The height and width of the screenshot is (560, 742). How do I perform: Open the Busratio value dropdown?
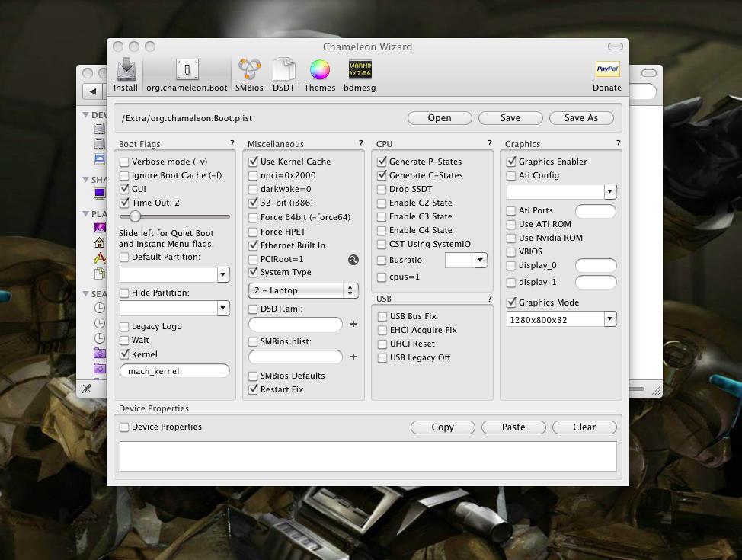[x=480, y=261]
